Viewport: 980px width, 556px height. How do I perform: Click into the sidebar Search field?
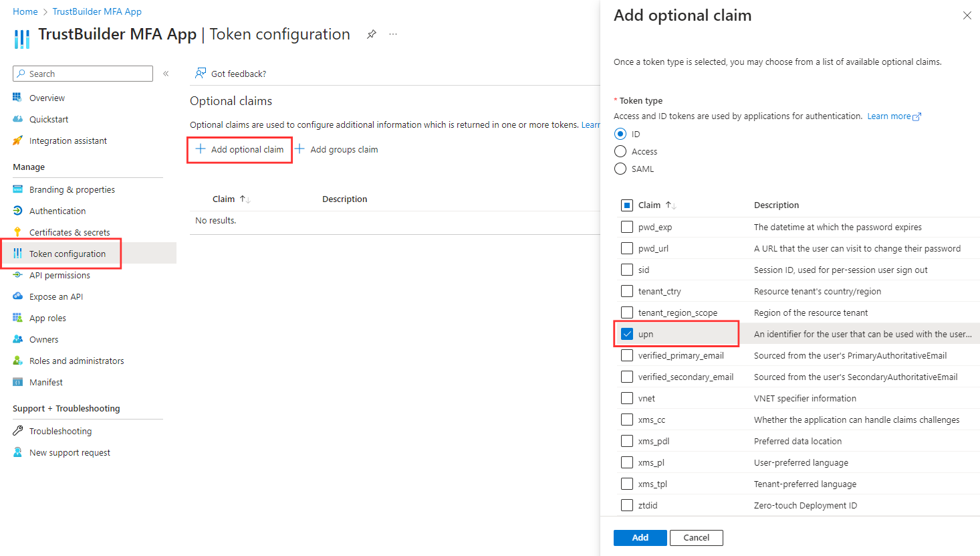click(x=83, y=74)
